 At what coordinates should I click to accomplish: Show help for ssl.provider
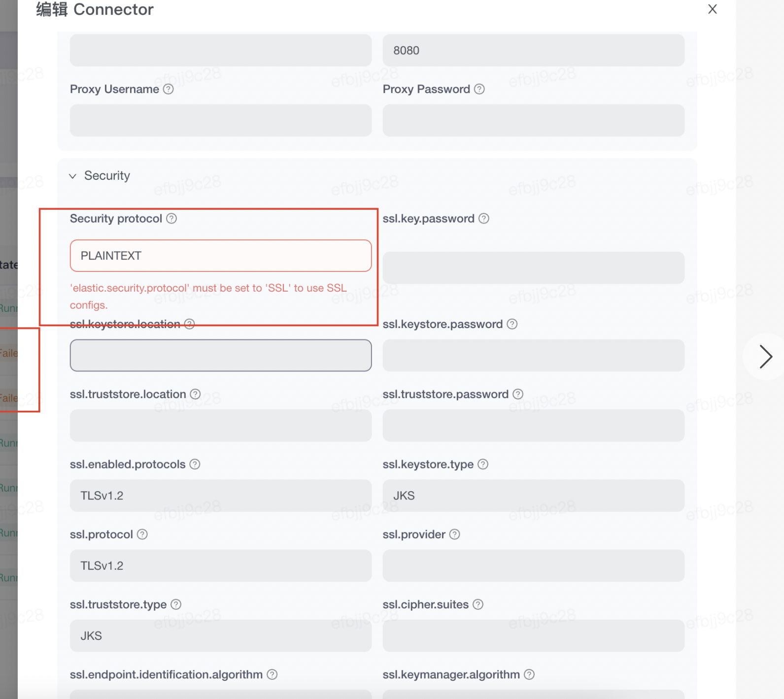point(455,534)
